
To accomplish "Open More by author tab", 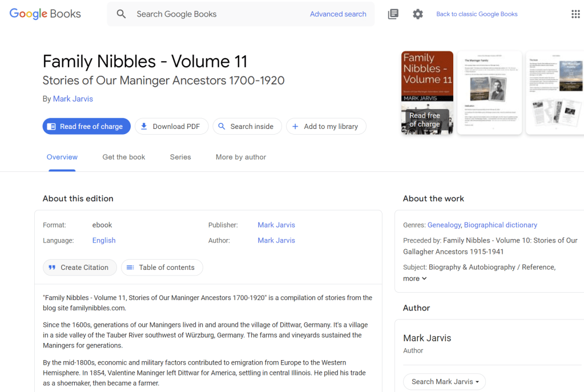I will tap(241, 157).
